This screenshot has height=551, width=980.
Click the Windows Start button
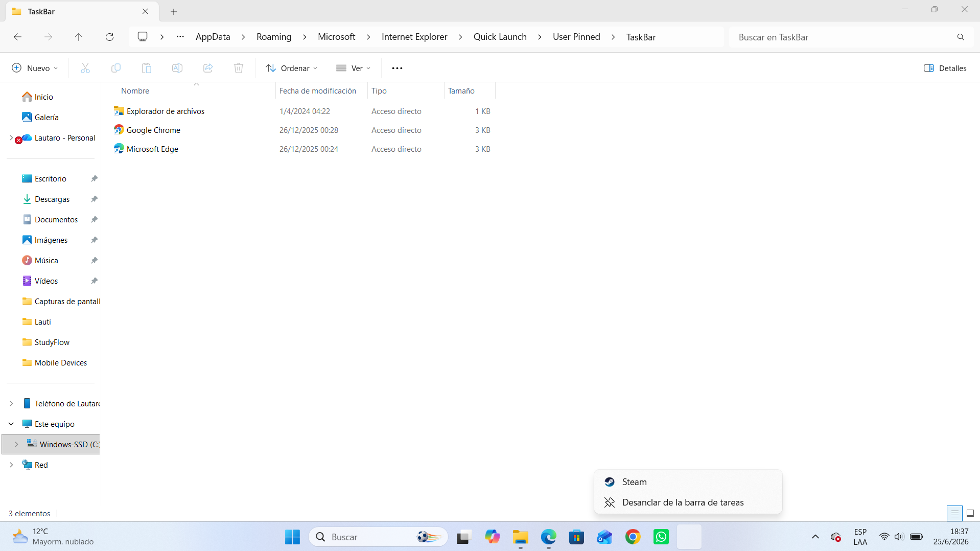coord(293,537)
